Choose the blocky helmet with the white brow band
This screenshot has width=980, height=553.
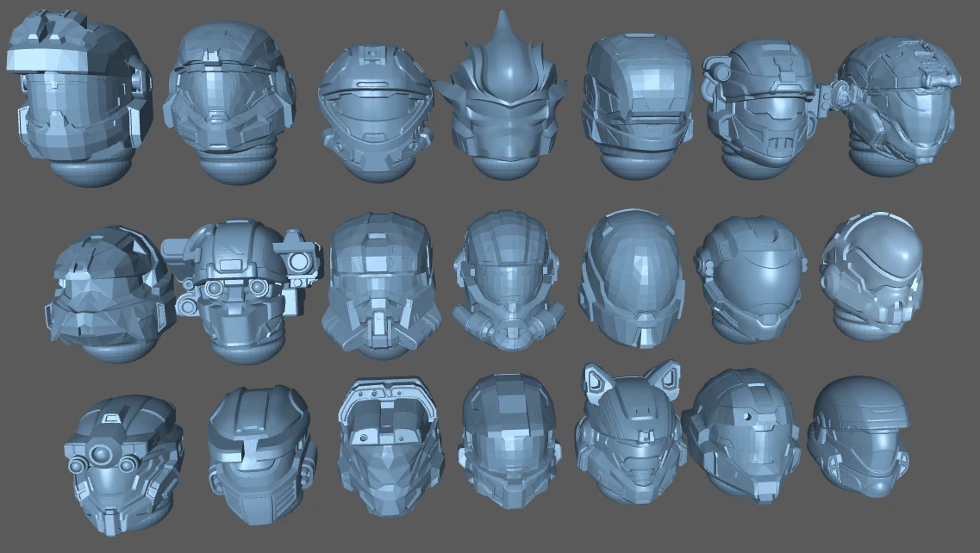click(x=78, y=99)
